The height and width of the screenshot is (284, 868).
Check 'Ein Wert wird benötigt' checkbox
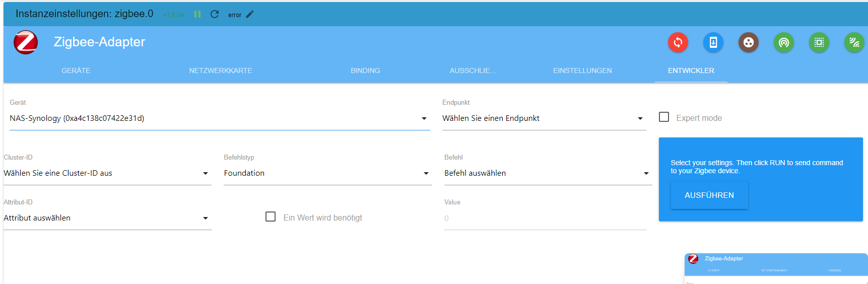(271, 217)
